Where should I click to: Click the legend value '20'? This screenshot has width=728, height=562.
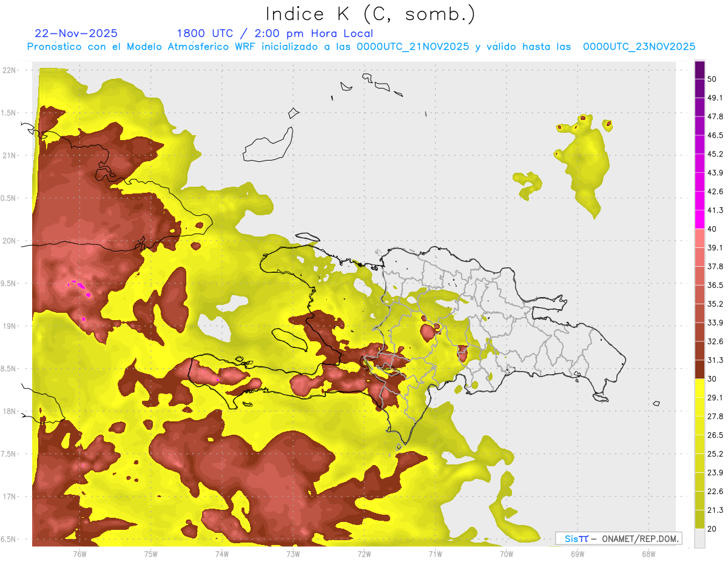[712, 529]
